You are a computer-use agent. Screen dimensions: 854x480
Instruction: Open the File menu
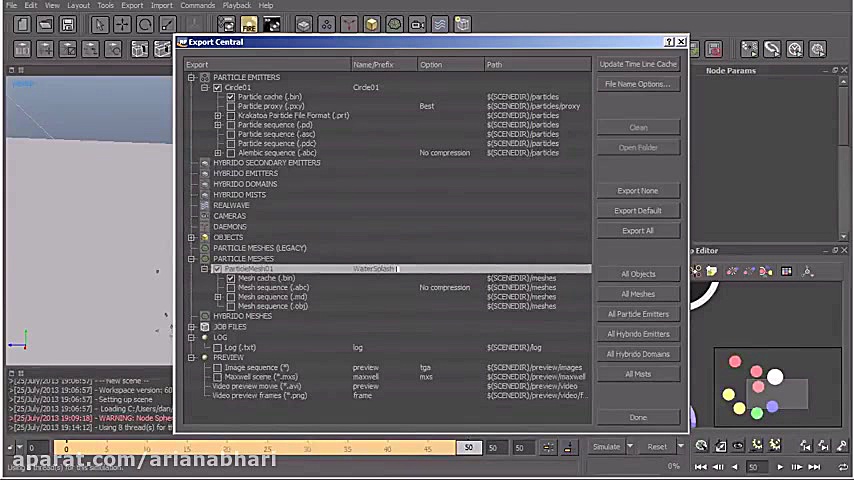point(11,5)
